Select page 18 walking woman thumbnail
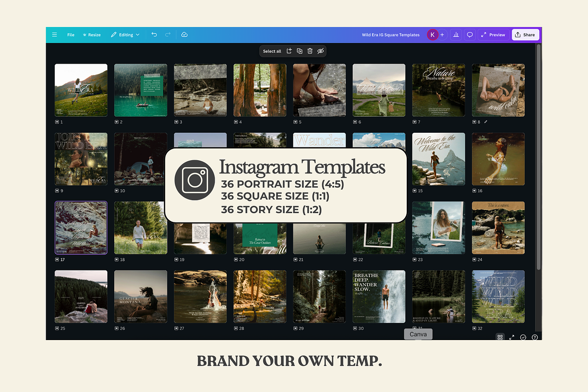 pyautogui.click(x=141, y=228)
